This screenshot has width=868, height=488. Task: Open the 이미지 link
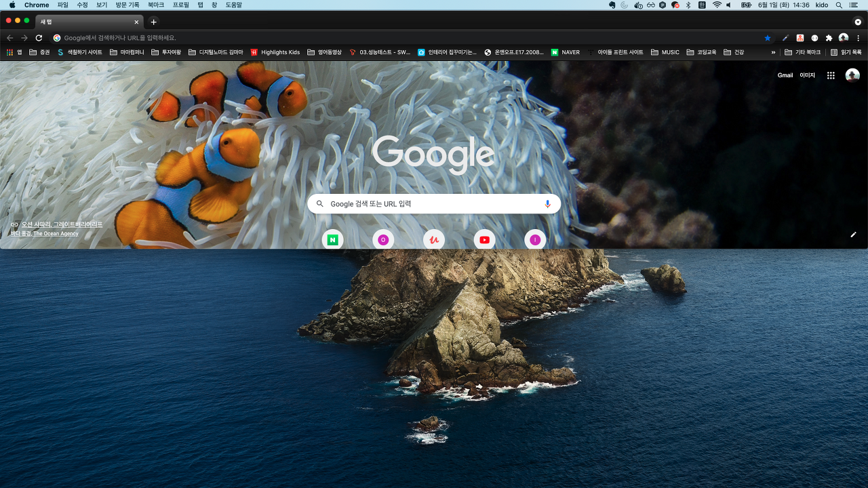point(807,75)
